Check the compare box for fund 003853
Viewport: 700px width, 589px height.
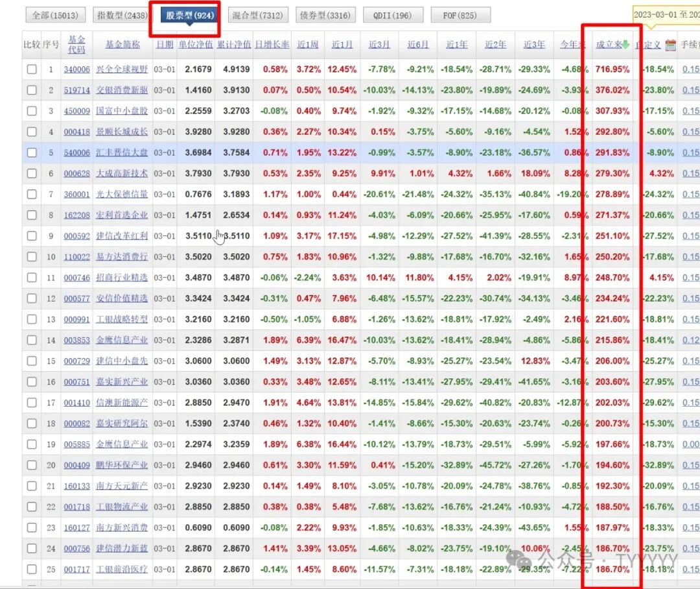point(32,340)
